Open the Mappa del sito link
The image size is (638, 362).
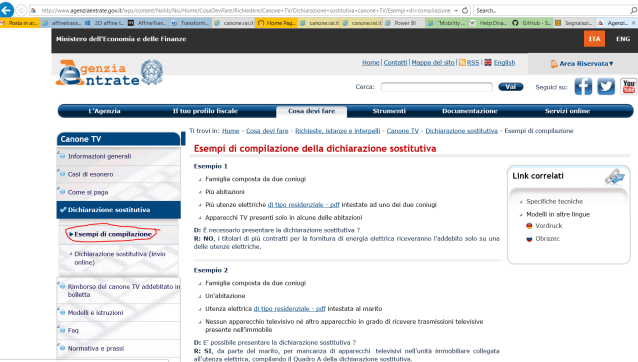click(x=433, y=63)
